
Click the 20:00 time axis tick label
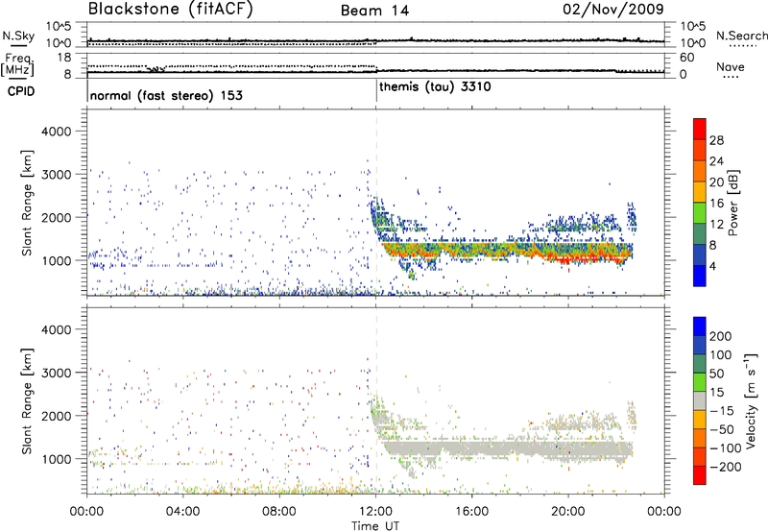click(x=568, y=512)
